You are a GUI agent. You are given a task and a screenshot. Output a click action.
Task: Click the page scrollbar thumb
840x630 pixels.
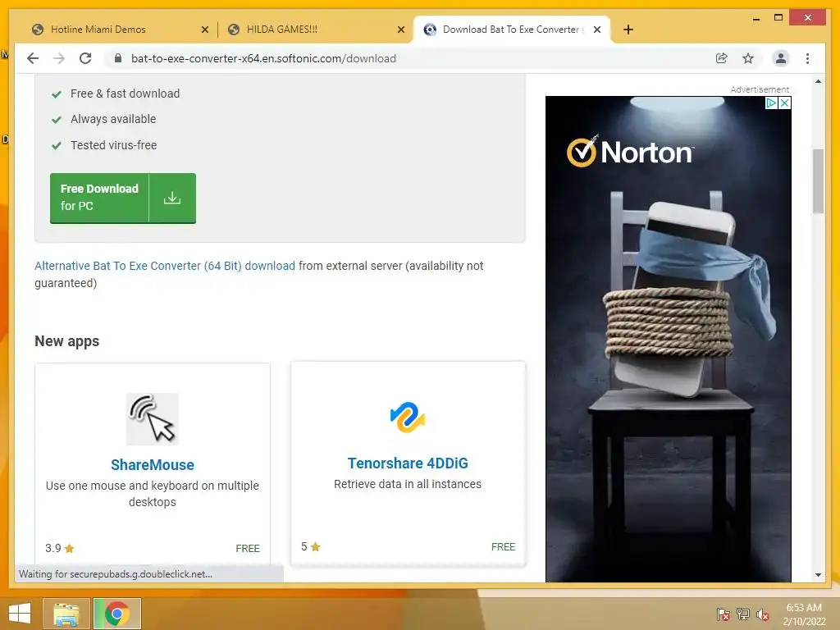coord(818,181)
